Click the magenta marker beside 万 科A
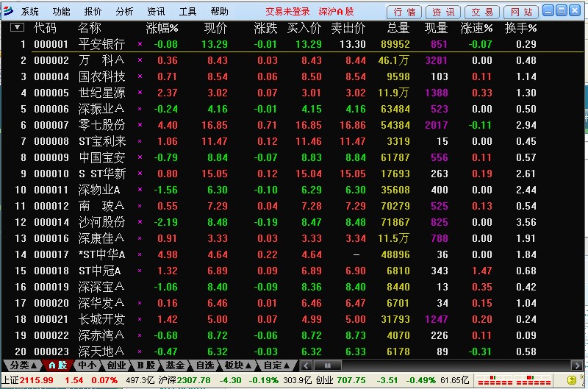The image size is (588, 389). (140, 60)
